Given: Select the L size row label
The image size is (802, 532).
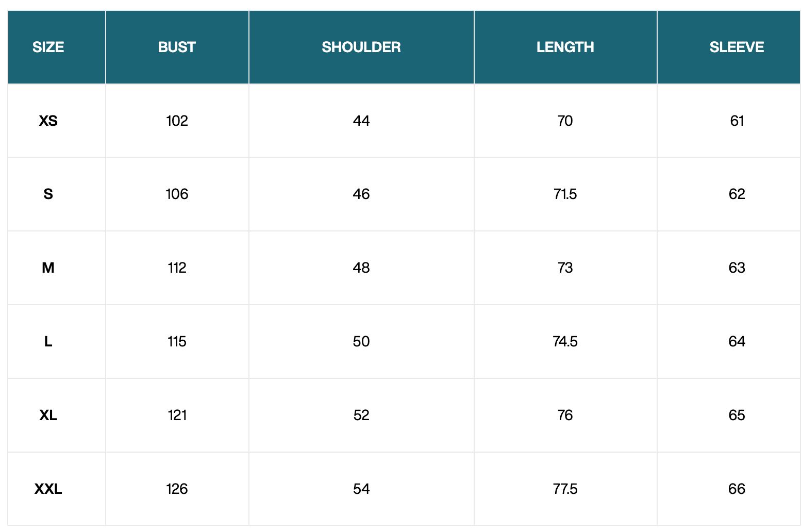Looking at the screenshot, I should coord(48,341).
